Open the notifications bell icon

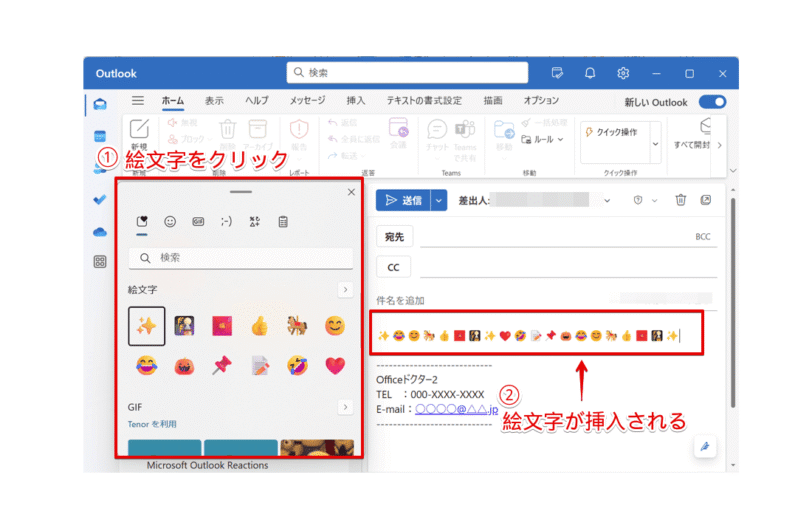[x=590, y=73]
